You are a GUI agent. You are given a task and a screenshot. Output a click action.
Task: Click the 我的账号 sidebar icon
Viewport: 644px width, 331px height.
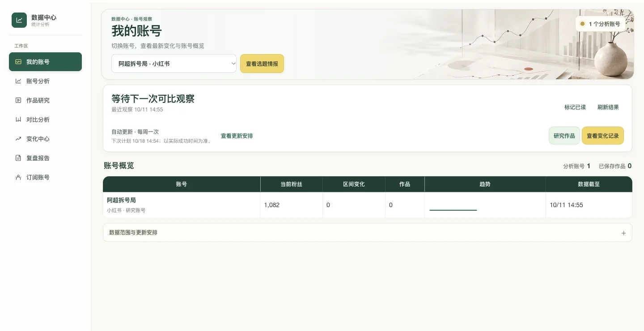18,62
